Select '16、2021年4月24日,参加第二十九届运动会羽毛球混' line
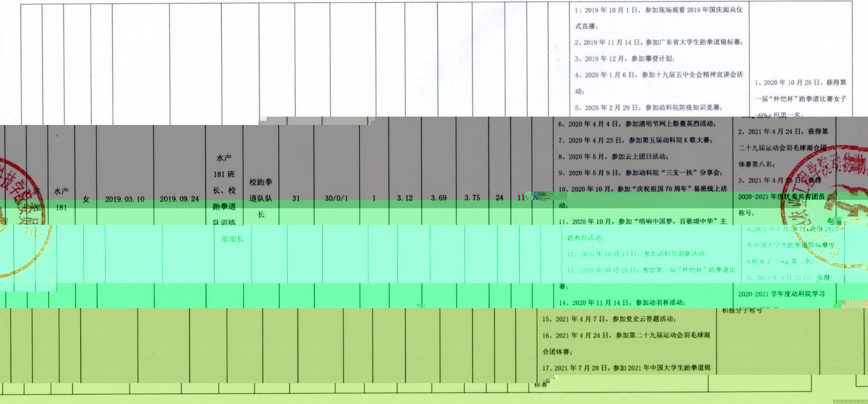868x404 pixels. [626, 336]
